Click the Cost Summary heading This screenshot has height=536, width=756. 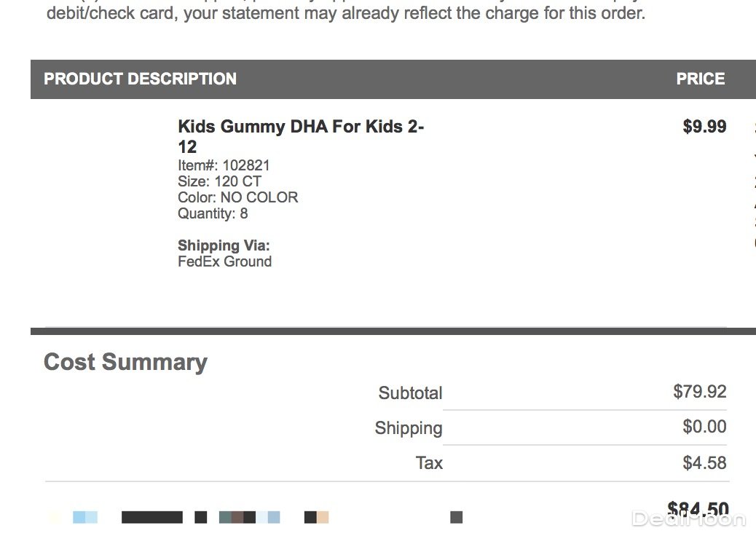click(x=125, y=362)
